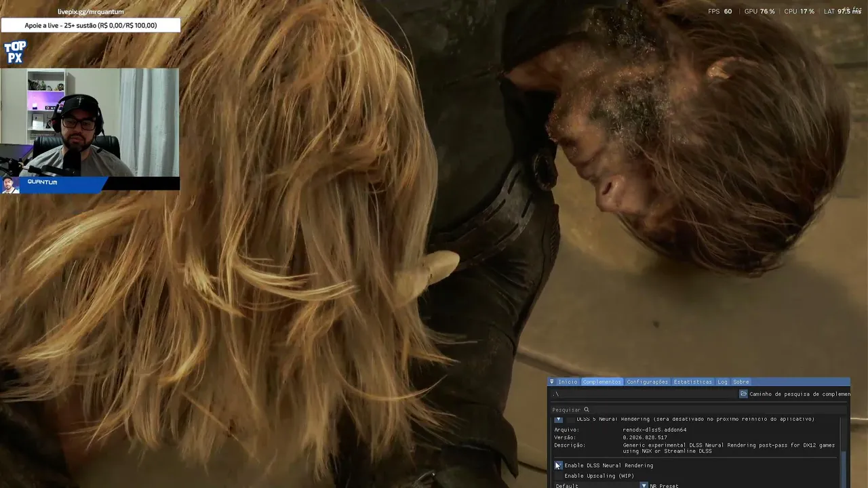Click the 'Apoie a live' donation goal bar
The image size is (868, 488).
91,25
